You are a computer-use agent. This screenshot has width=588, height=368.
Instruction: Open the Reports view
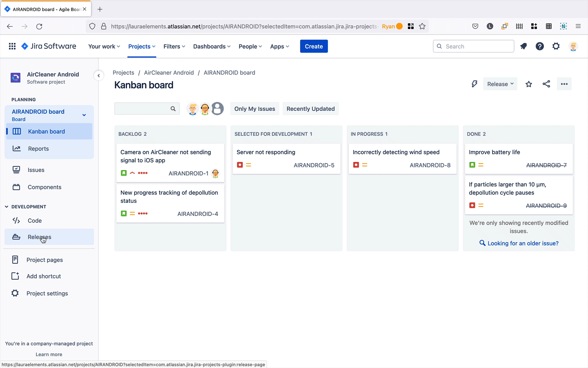(39, 148)
